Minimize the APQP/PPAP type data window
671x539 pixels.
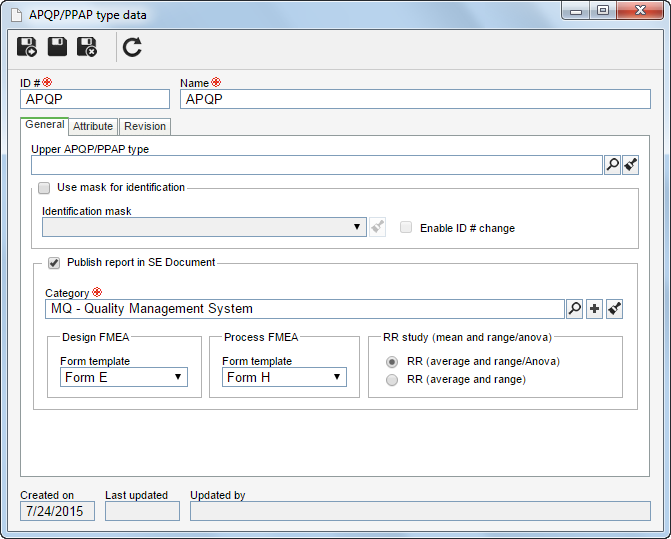pos(576,11)
